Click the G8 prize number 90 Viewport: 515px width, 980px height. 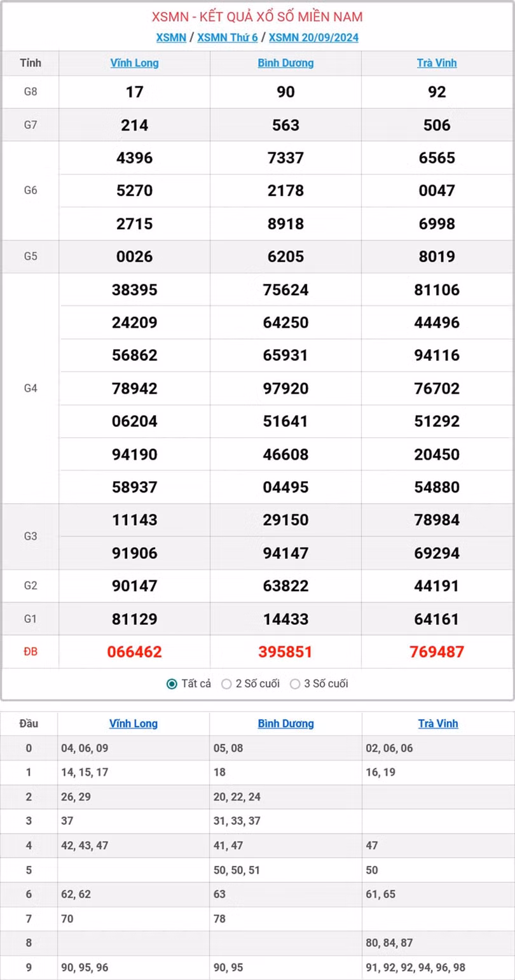[x=285, y=92]
